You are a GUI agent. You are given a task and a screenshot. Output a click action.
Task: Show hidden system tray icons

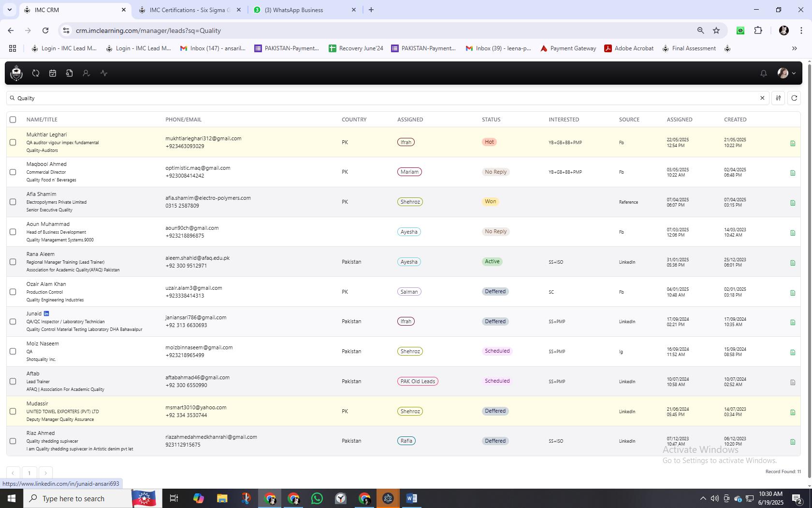point(703,498)
